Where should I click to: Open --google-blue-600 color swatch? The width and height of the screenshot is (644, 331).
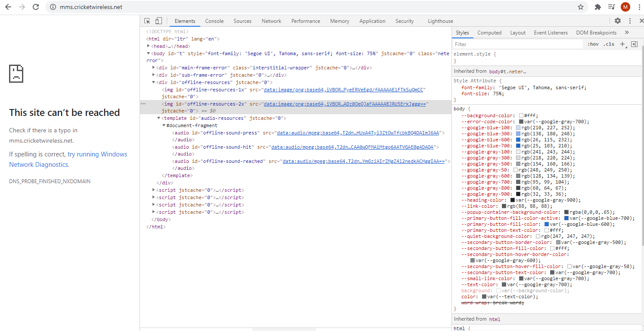518,140
